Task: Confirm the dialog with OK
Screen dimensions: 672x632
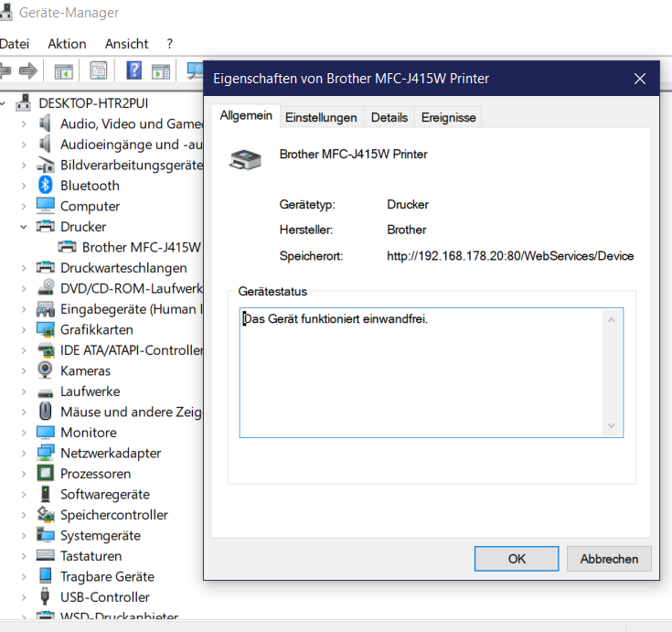Action: [517, 559]
